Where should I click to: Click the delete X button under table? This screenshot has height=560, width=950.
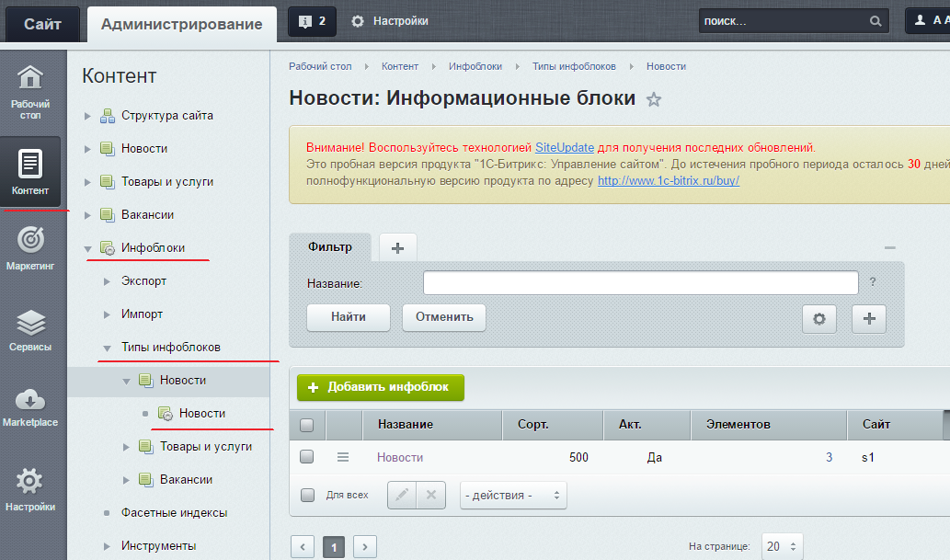430,495
